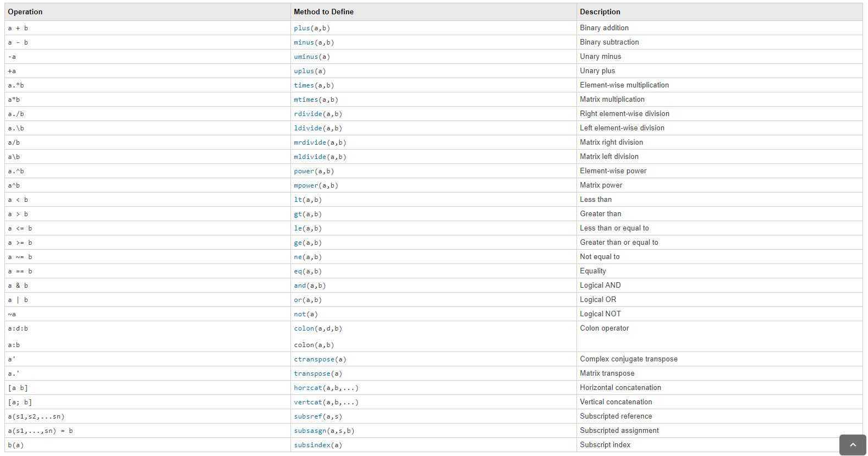Click the ge function link
The width and height of the screenshot is (868, 456).
click(x=298, y=243)
